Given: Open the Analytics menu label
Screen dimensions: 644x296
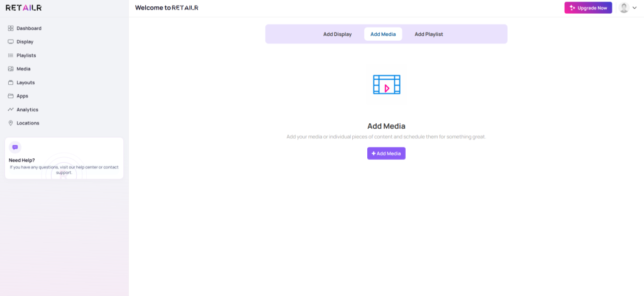Looking at the screenshot, I should coord(27,109).
